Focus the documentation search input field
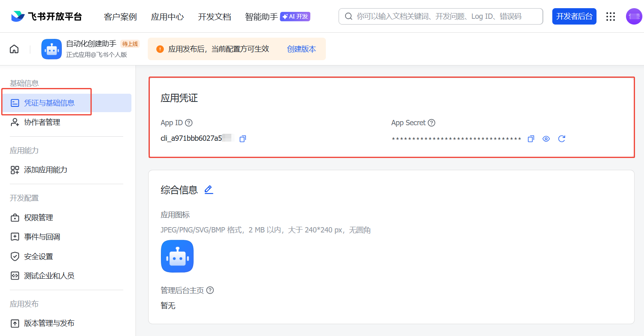Image resolution: width=644 pixels, height=336 pixels. [441, 16]
